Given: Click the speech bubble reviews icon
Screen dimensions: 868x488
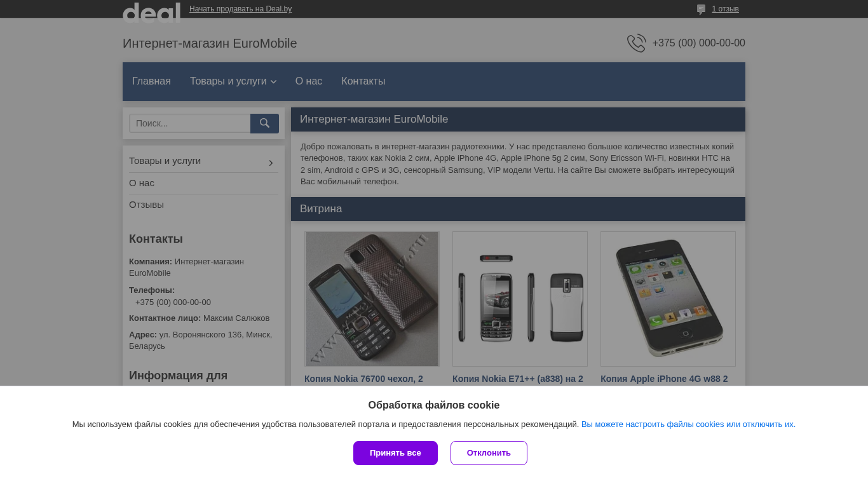Looking at the screenshot, I should point(701,10).
